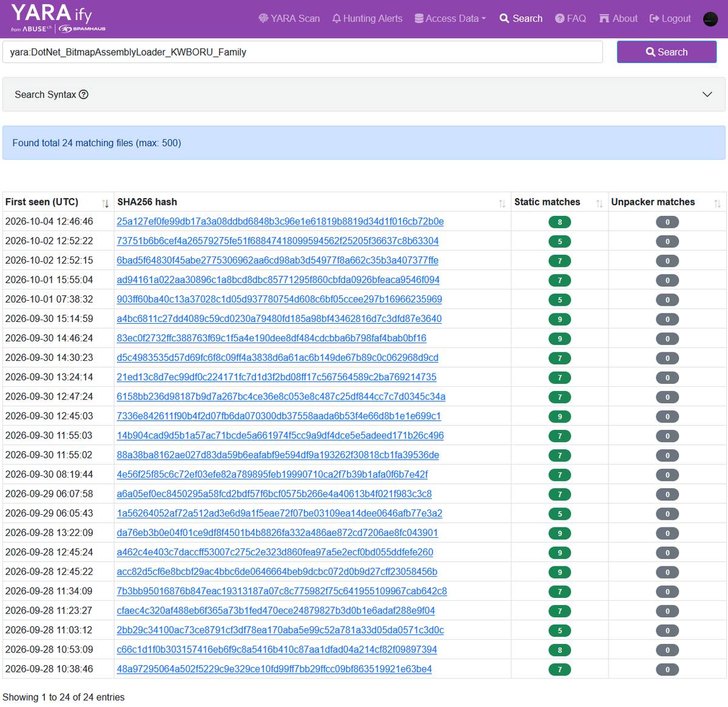
Task: Click timestamp 2026-09-30 08:19:44
Action: point(49,474)
